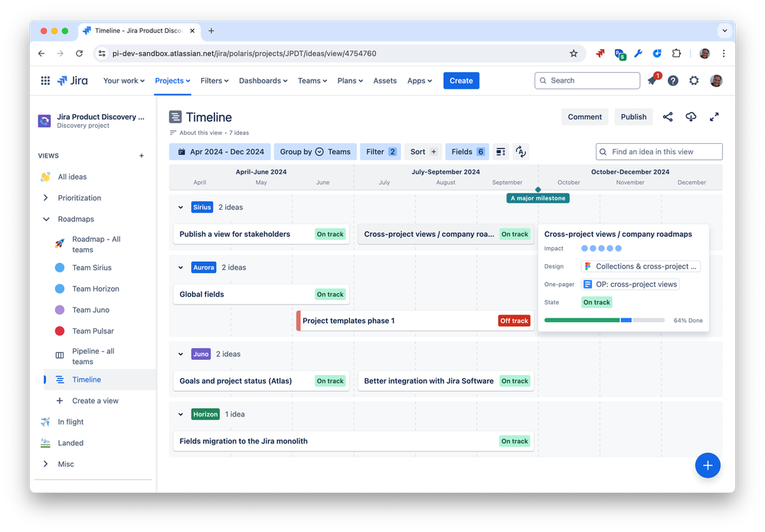Click the A major milestone marker
Image resolution: width=765 pixels, height=532 pixels.
[538, 198]
